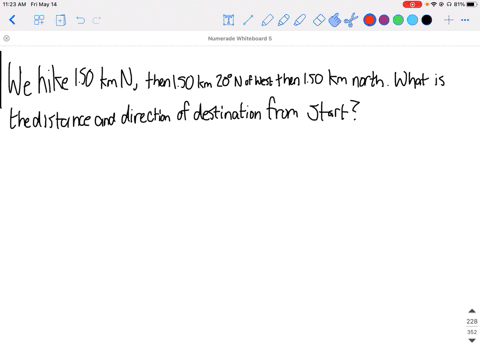This screenshot has height=360, width=480.
Task: Choose the purple ink color
Action: coord(384,20)
